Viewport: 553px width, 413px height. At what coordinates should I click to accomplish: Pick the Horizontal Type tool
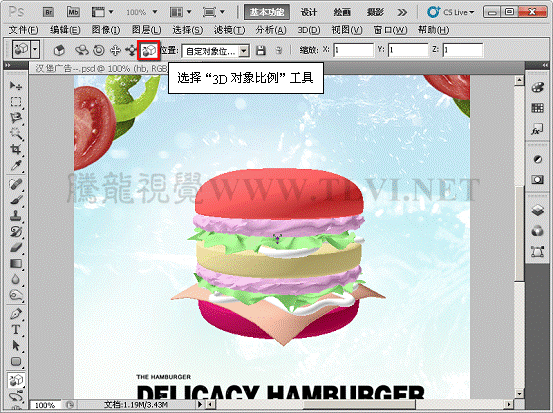(x=16, y=329)
